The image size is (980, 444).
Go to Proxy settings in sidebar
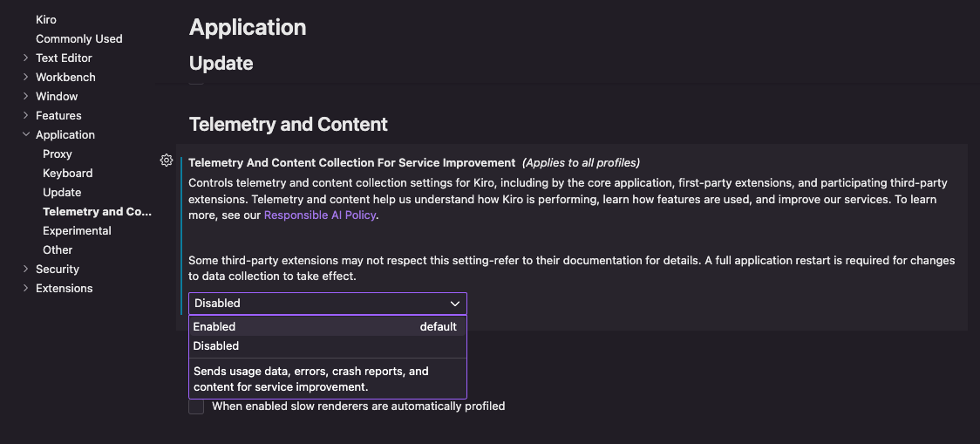click(x=58, y=154)
